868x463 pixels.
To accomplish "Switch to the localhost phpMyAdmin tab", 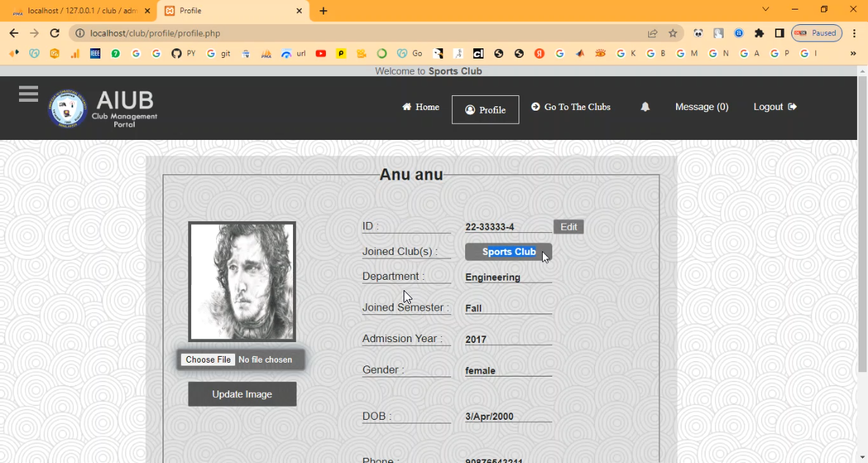I will coord(81,11).
